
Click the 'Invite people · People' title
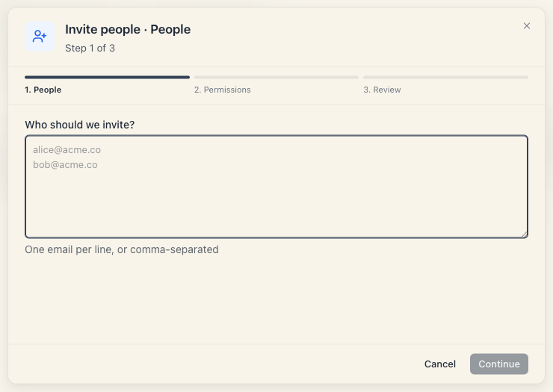tap(128, 29)
